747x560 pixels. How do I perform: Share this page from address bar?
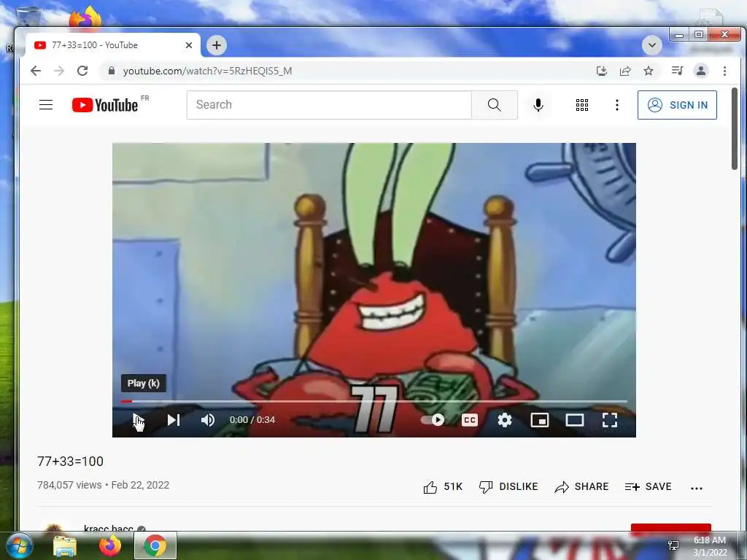625,71
